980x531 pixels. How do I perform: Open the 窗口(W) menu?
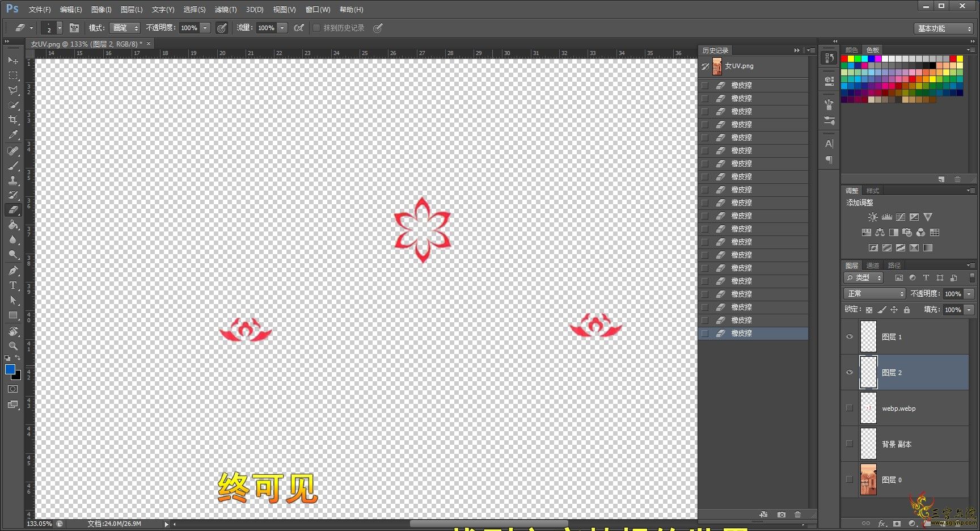point(318,10)
